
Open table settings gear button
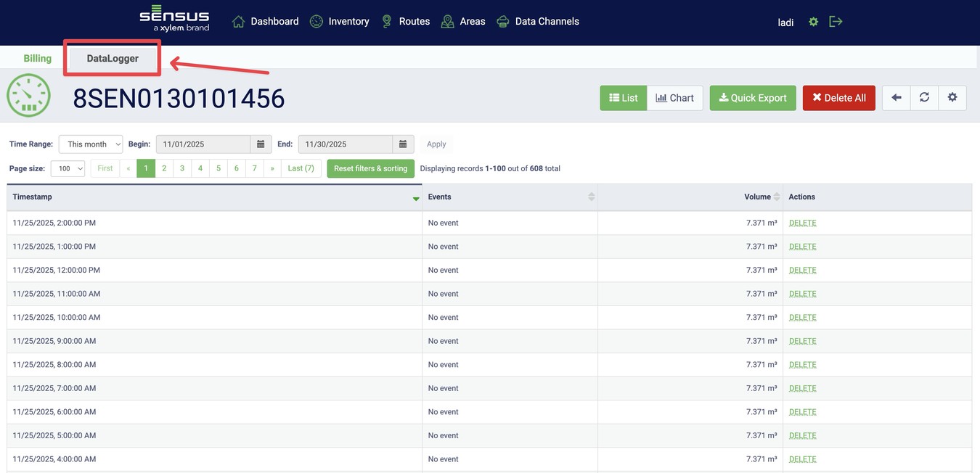click(x=952, y=98)
